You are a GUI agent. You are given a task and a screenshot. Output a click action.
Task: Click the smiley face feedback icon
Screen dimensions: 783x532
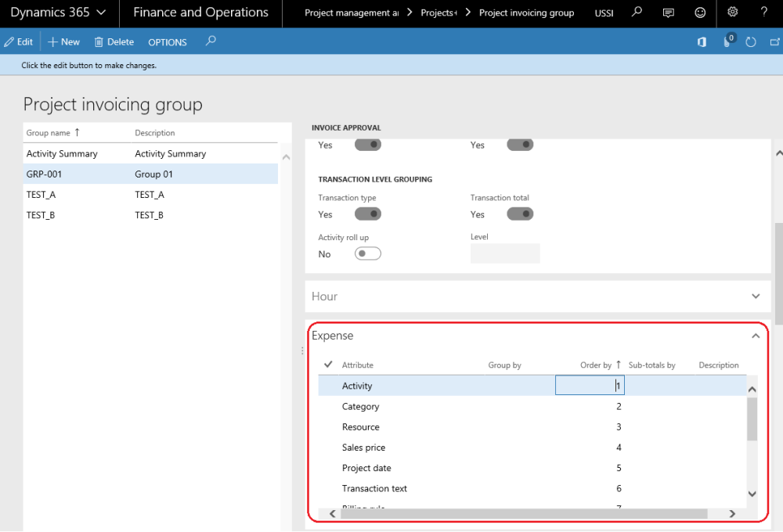(700, 13)
